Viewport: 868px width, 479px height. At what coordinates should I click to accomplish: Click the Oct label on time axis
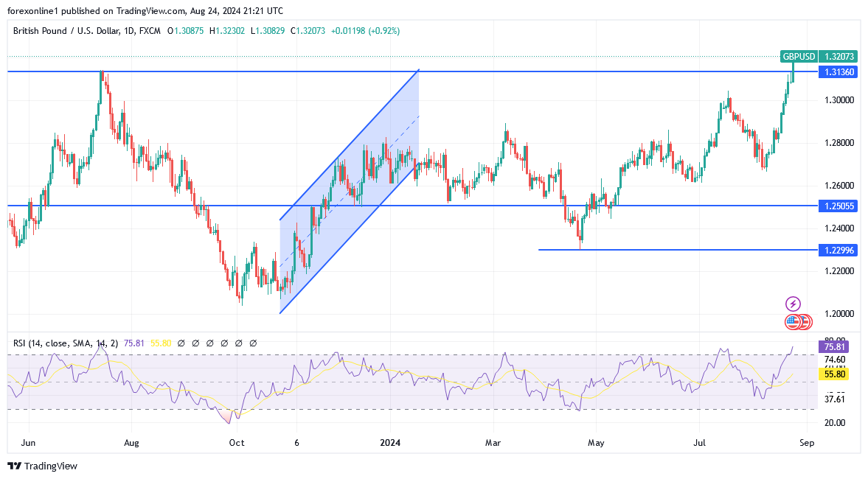[237, 443]
